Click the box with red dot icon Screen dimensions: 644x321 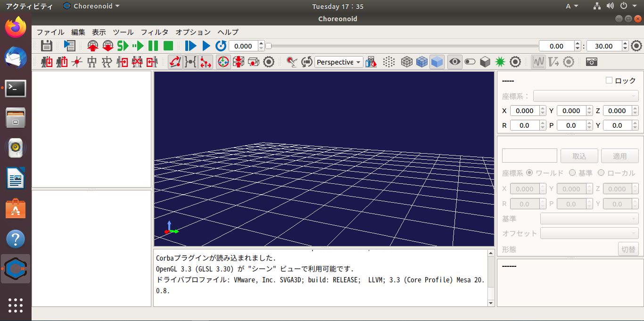coord(254,62)
